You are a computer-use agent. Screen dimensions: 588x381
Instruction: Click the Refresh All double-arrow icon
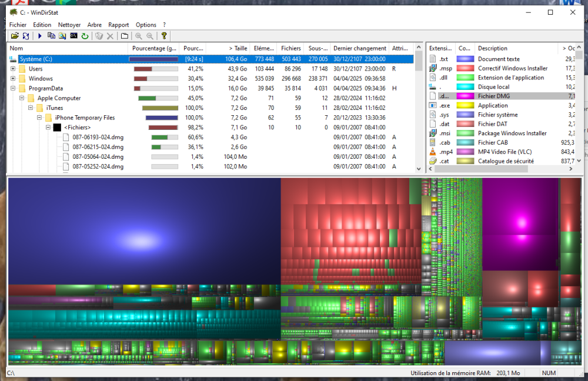tap(26, 36)
